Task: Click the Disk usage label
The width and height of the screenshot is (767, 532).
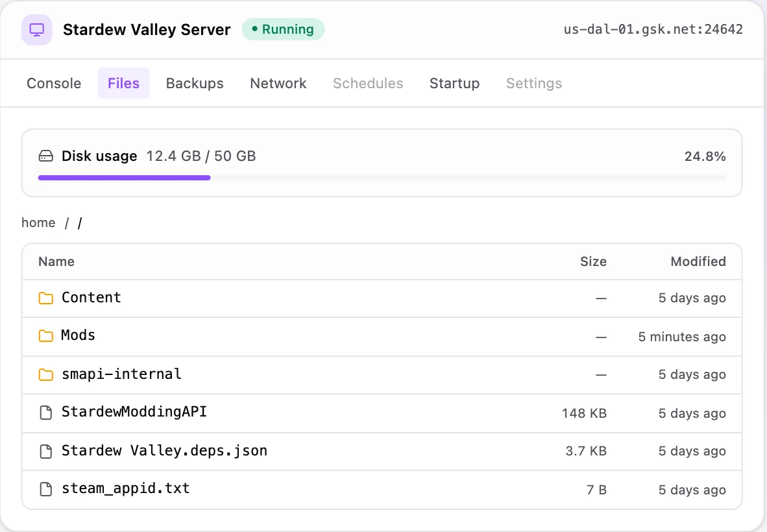Action: tap(99, 156)
